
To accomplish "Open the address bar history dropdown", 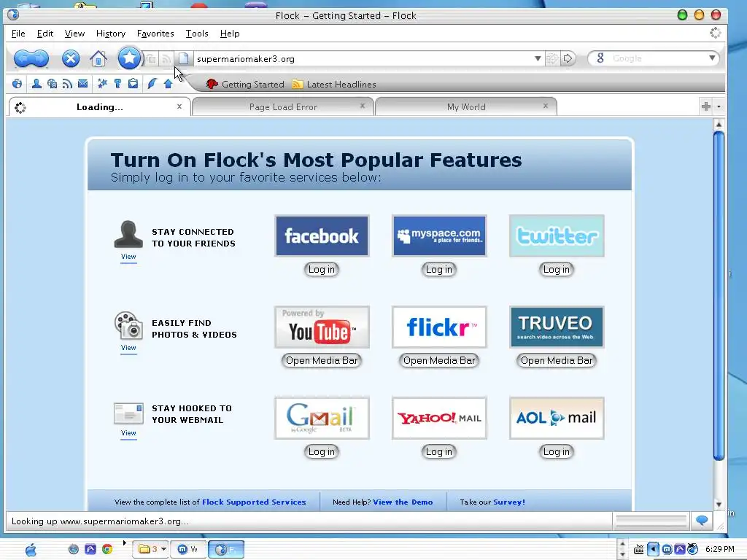I will click(x=538, y=58).
